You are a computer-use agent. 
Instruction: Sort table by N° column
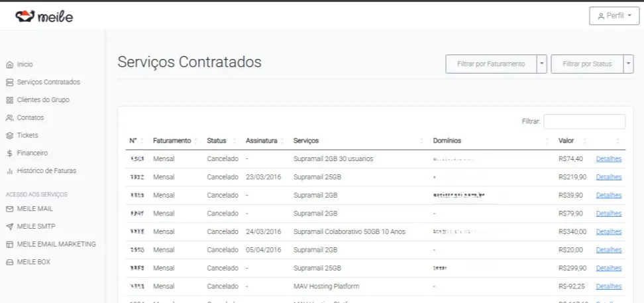pyautogui.click(x=136, y=141)
